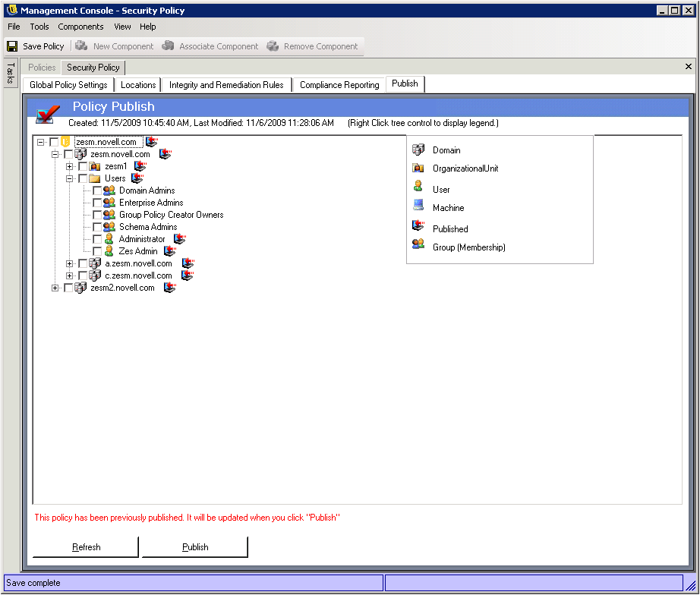Collapse the Users folder node
This screenshot has width=700, height=595.
[x=70, y=178]
